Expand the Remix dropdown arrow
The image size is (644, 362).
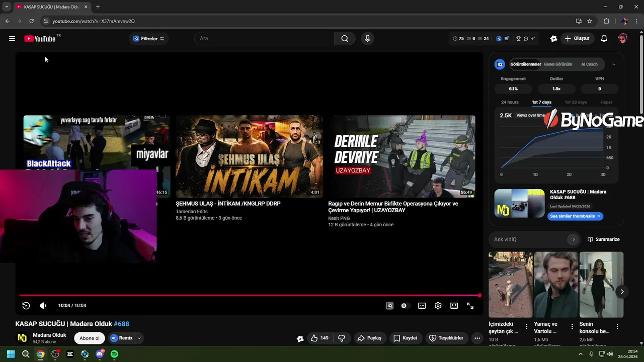[139, 338]
